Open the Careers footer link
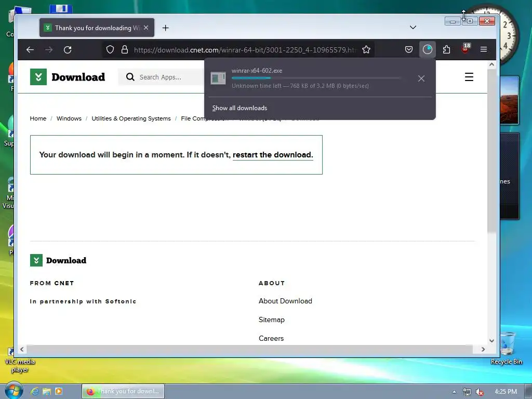This screenshot has height=399, width=532. click(x=271, y=338)
